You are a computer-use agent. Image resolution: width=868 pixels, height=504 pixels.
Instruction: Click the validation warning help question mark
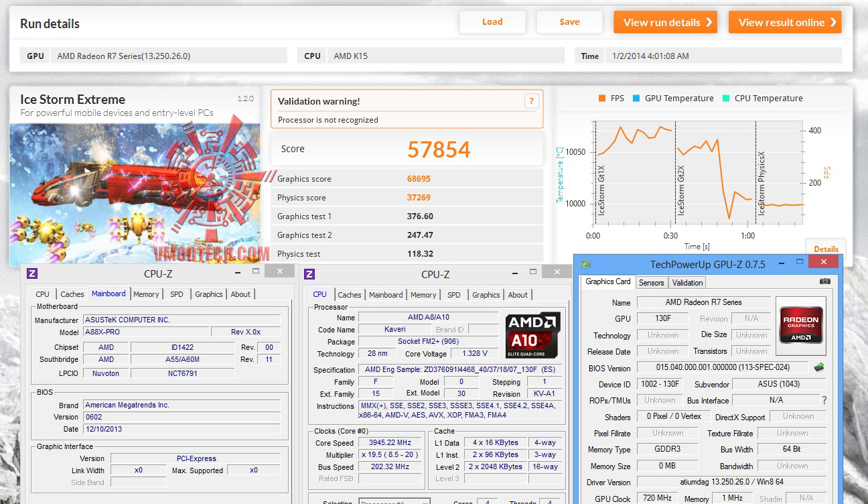click(x=531, y=101)
